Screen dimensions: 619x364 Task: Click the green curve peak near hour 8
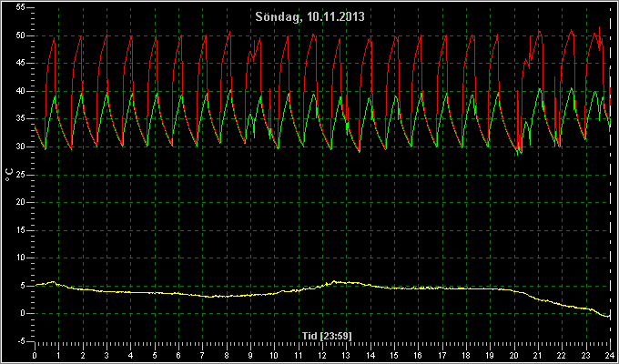[x=230, y=90]
